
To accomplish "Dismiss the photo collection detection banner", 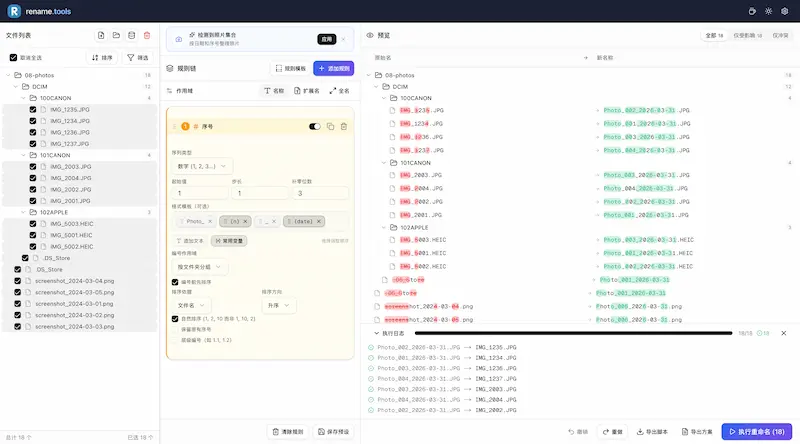I will pos(343,39).
